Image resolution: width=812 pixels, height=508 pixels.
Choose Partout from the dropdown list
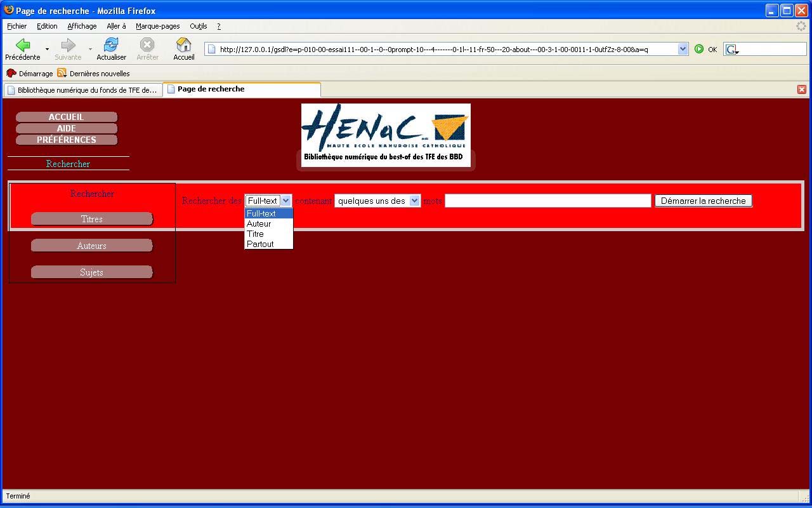260,244
